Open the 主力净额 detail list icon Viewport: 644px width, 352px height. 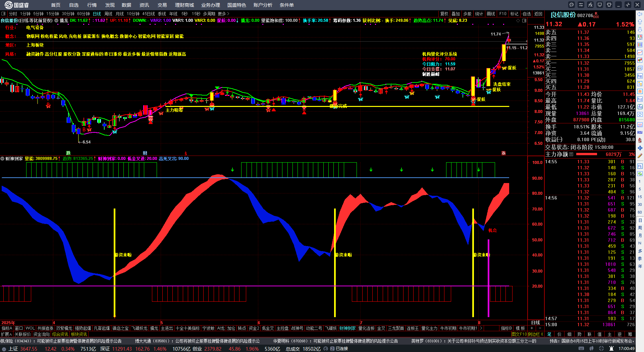571,154
